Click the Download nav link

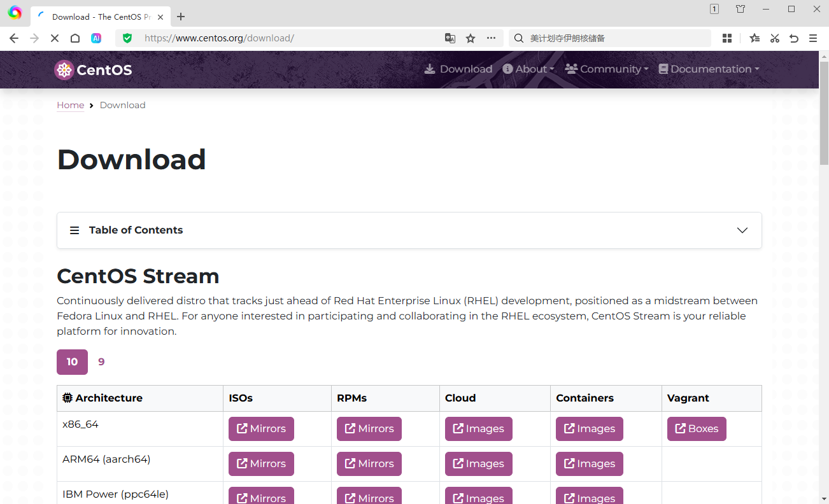pos(458,69)
